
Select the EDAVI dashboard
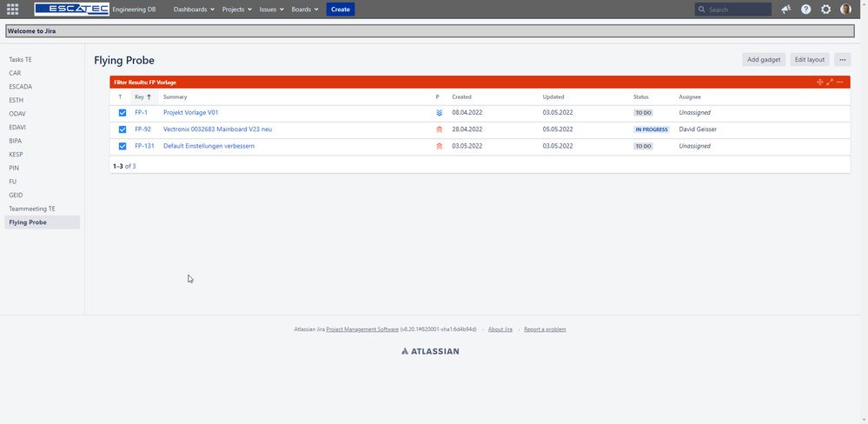tap(42, 128)
